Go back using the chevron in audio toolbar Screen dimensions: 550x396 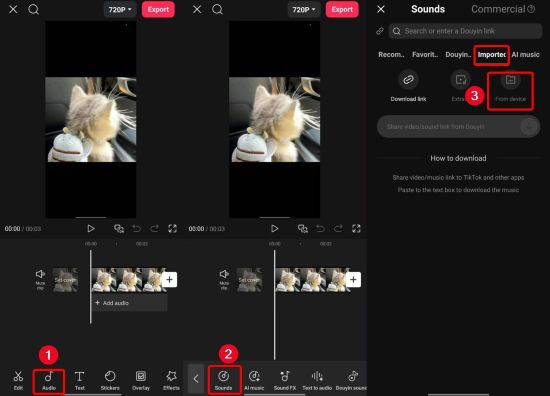coord(196,378)
